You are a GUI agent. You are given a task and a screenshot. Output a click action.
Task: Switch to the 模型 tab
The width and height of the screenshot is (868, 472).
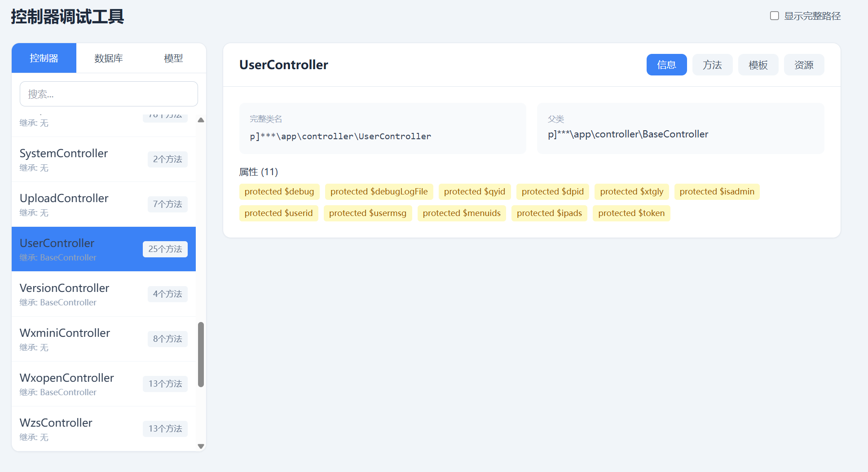[173, 58]
